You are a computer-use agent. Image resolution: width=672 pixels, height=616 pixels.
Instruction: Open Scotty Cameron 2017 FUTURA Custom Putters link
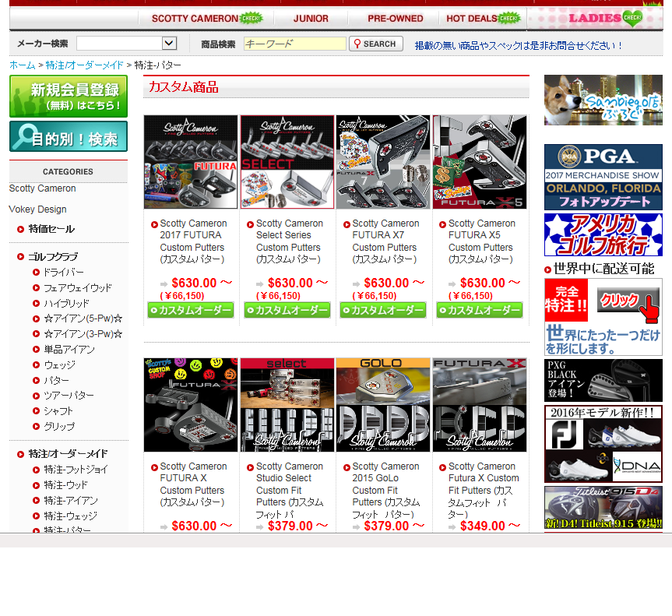click(x=193, y=241)
